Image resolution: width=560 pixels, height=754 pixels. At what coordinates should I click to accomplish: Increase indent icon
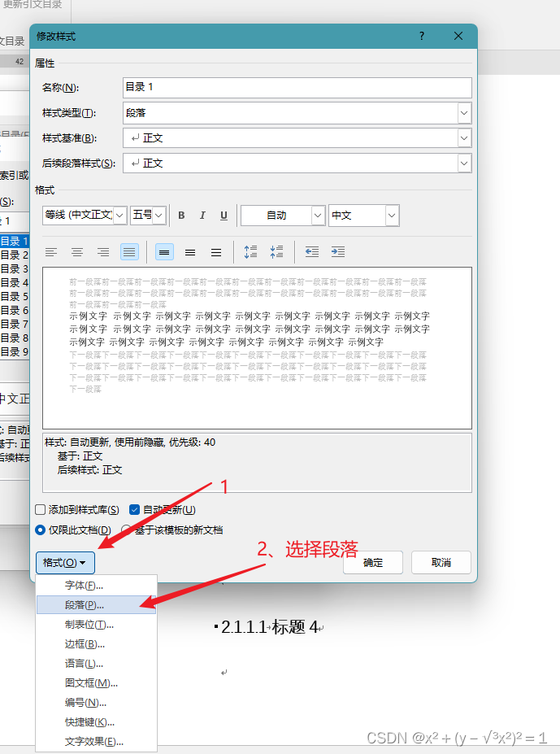338,252
